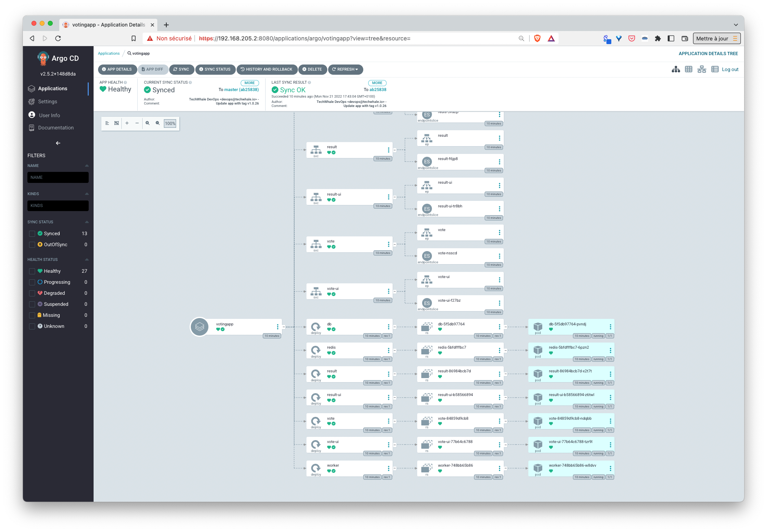Open Settings in the sidebar
Screen dimensions: 767x532
click(47, 102)
